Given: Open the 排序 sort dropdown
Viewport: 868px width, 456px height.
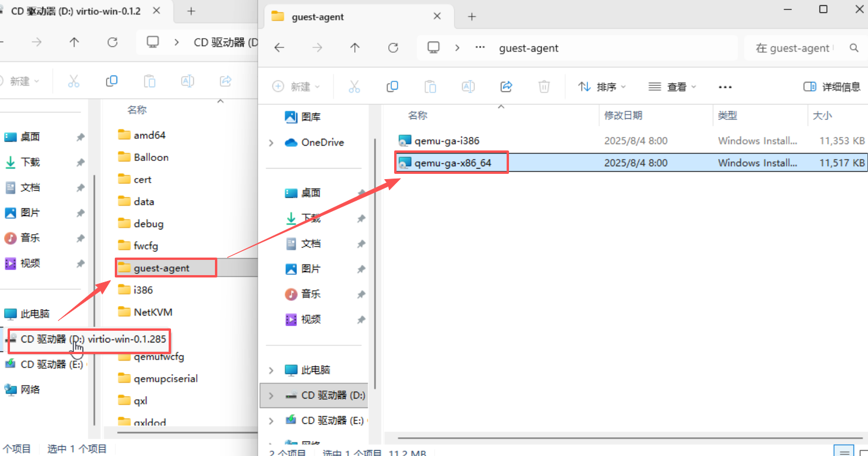Looking at the screenshot, I should coord(602,87).
